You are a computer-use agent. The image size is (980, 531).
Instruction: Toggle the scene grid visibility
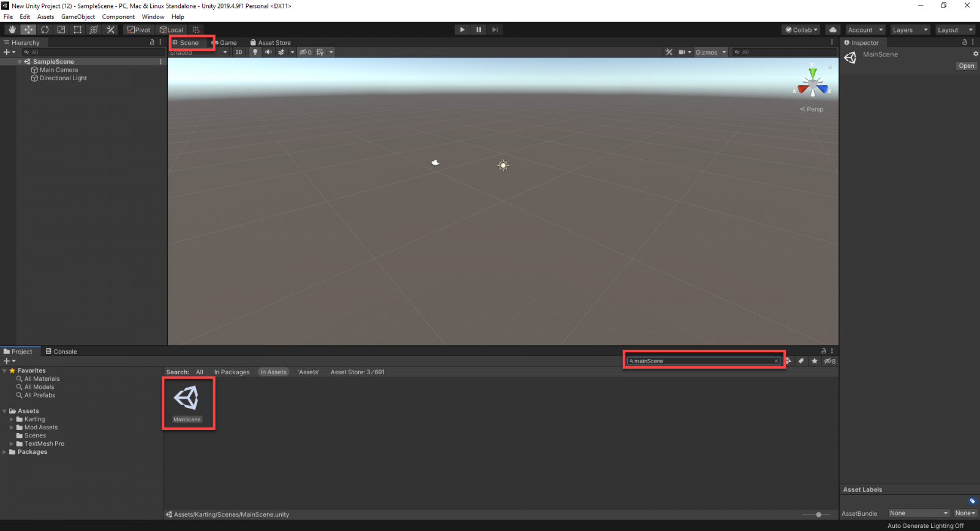coord(320,52)
